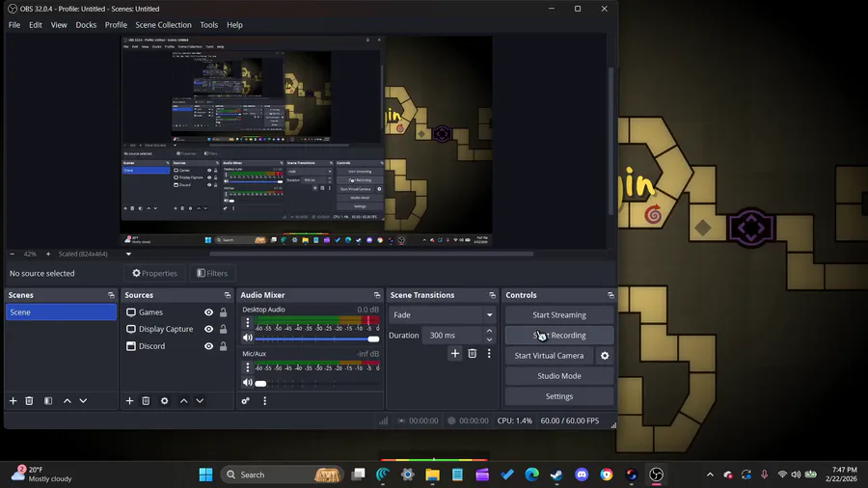The width and height of the screenshot is (868, 488).
Task: Open virtual camera settings gear
Action: (605, 356)
